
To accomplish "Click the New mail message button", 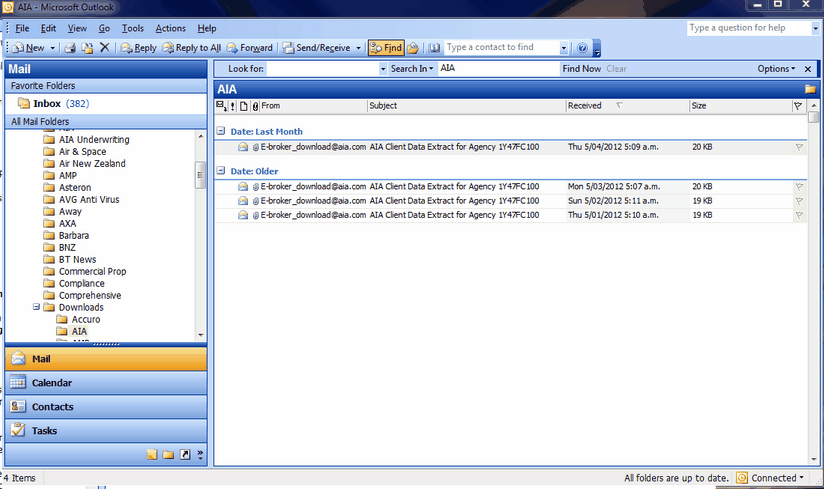I will click(29, 48).
